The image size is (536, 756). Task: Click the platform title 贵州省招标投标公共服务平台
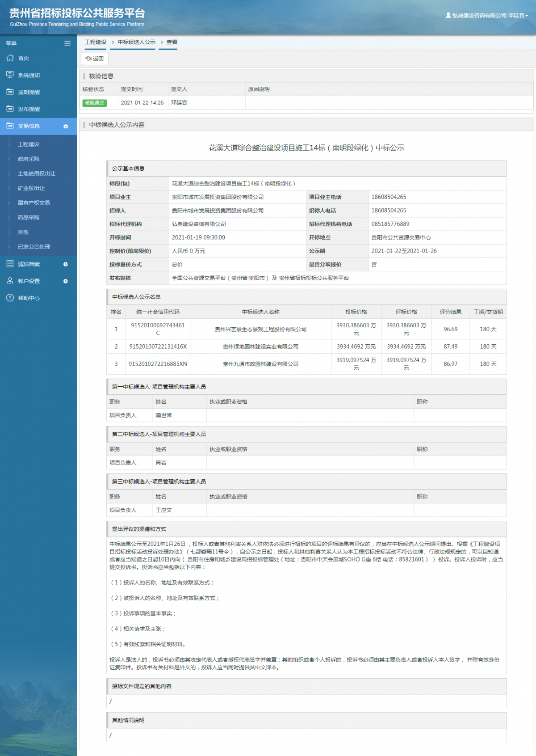coord(77,13)
